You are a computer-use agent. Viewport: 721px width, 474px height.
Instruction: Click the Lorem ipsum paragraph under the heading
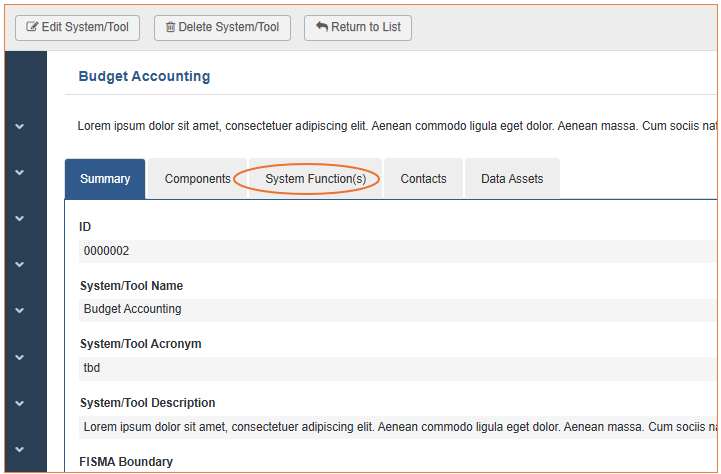click(397, 126)
